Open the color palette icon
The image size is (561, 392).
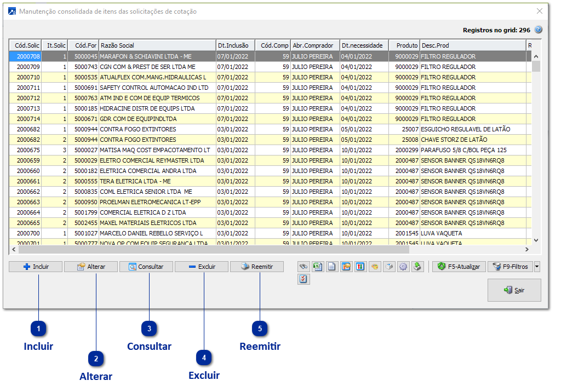[375, 267]
